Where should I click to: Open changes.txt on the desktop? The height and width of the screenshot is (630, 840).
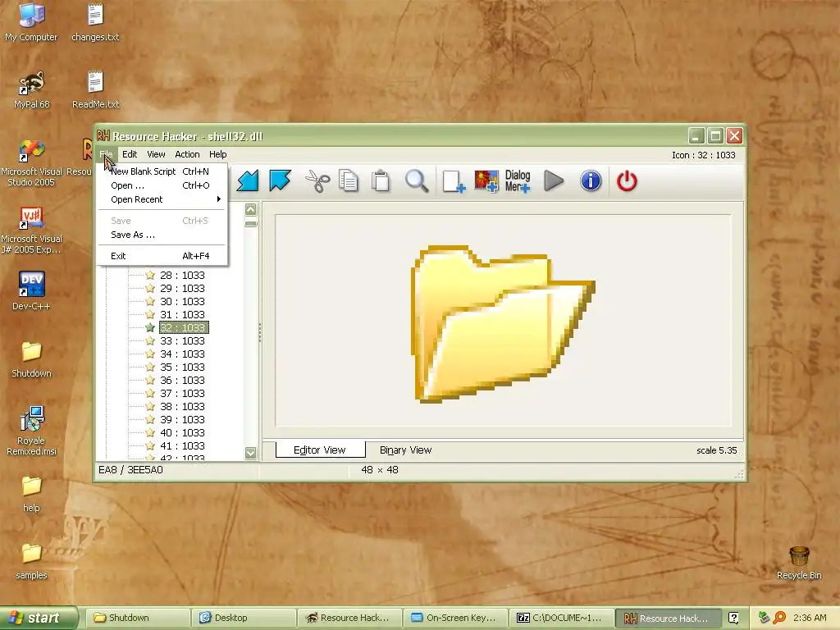coord(95,21)
